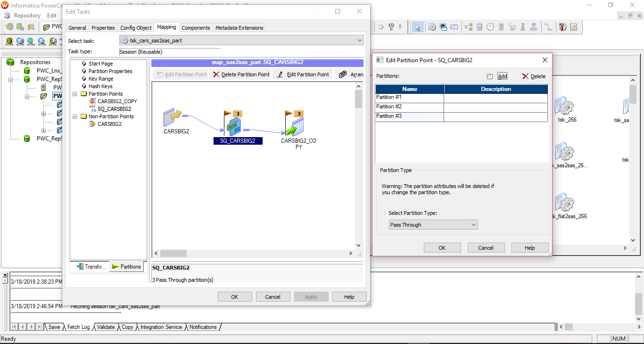Select the arrow pointer tool in toolbar

coord(417,27)
